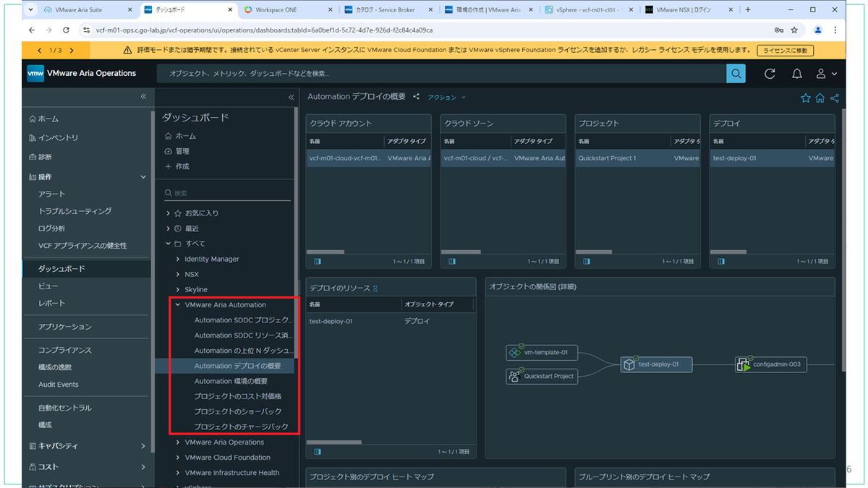The image size is (868, 488).
Task: Expand the Identity Manager folder
Action: (x=178, y=259)
